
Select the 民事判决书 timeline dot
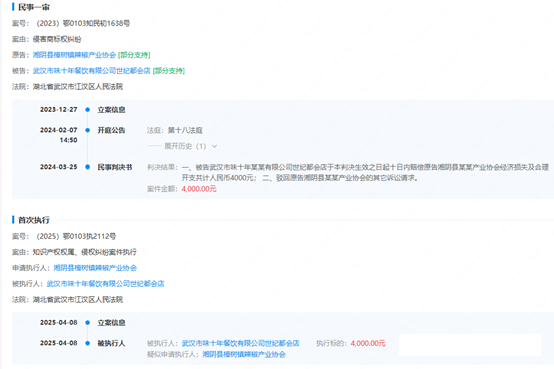88,167
